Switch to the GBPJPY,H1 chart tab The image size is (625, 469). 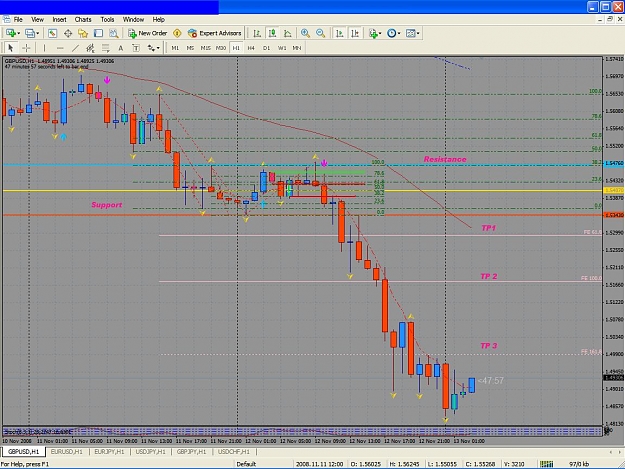click(191, 451)
